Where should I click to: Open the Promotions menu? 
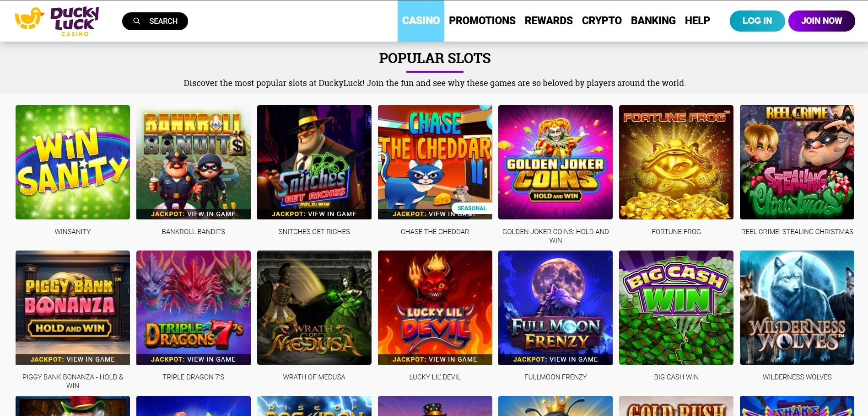coord(482,21)
